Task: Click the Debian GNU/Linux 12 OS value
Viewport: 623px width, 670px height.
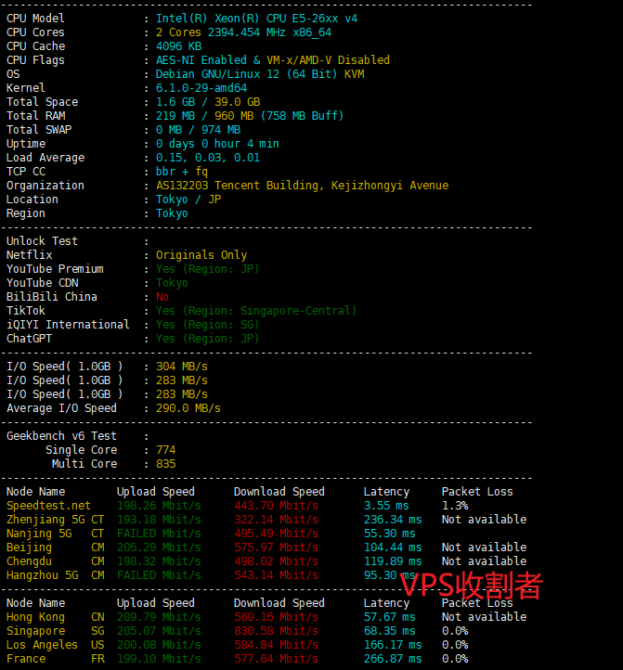Action: [260, 74]
